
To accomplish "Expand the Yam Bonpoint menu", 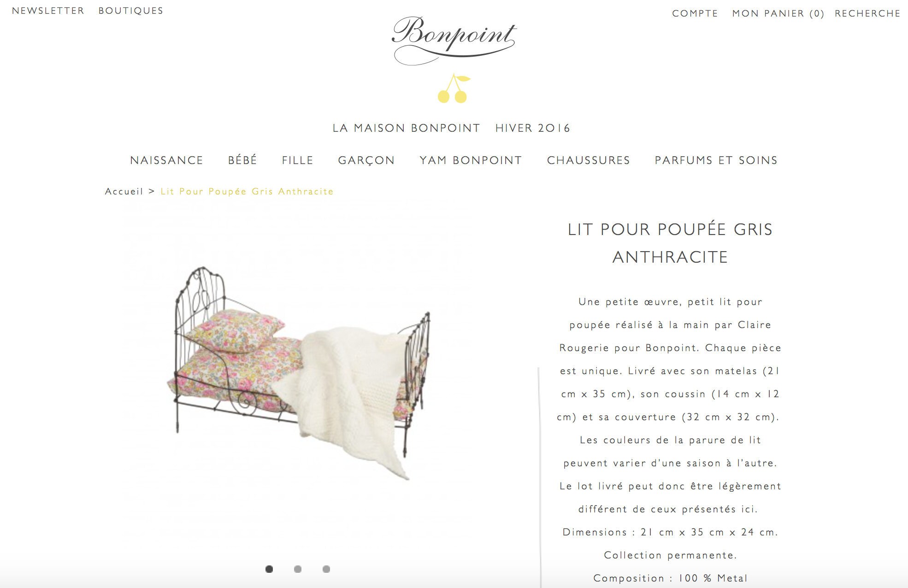I will click(x=471, y=160).
